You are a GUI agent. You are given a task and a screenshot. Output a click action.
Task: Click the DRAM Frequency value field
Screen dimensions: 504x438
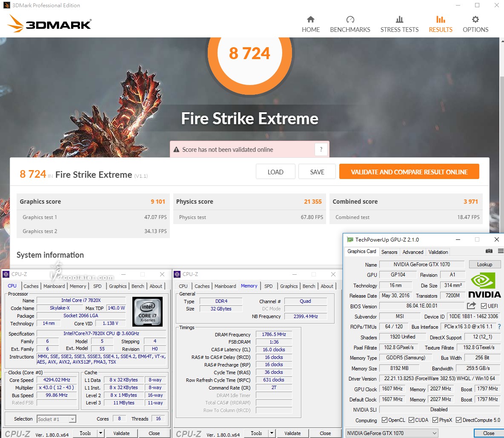[274, 334]
